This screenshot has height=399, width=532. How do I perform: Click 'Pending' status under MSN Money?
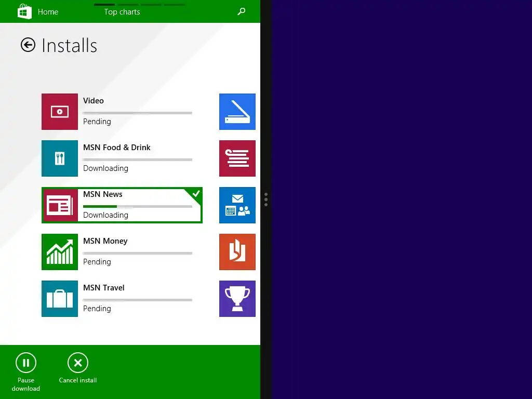click(97, 262)
